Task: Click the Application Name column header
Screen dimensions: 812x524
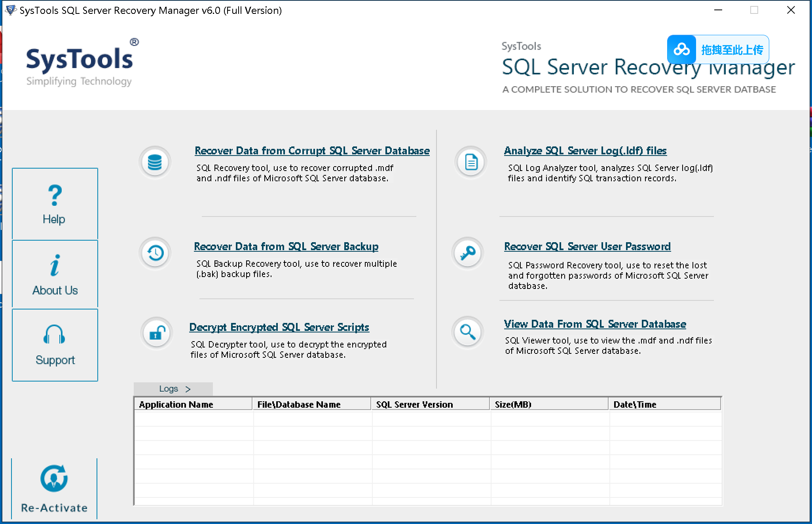Action: pos(193,404)
